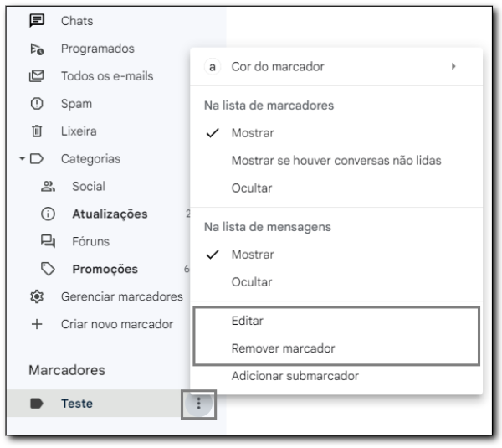Screen dimensions: 502x448
Task: Open the Lixeira trash icon
Action: tap(37, 131)
